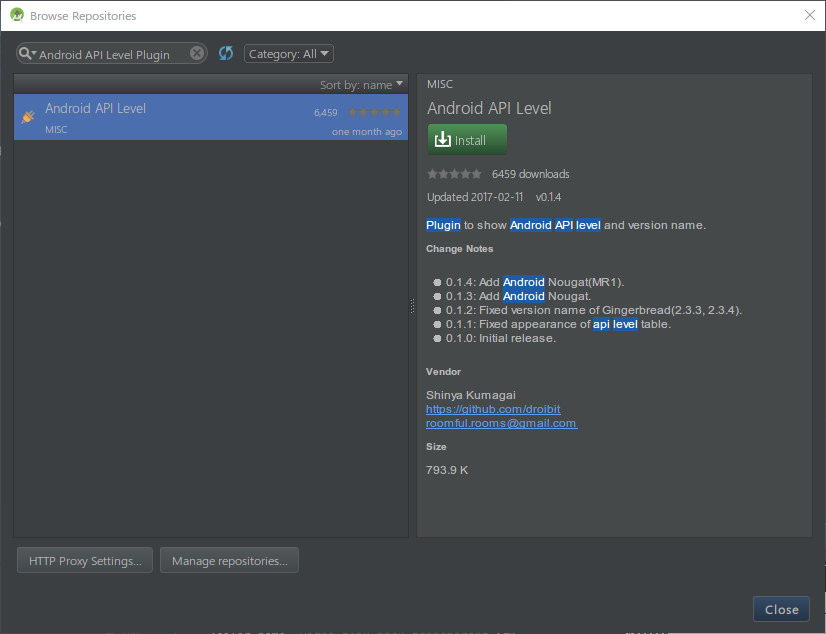Open Manage repositories dialog

230,560
